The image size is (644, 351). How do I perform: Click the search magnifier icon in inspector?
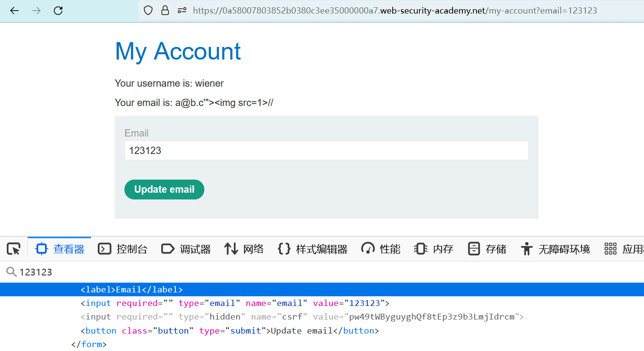(11, 272)
